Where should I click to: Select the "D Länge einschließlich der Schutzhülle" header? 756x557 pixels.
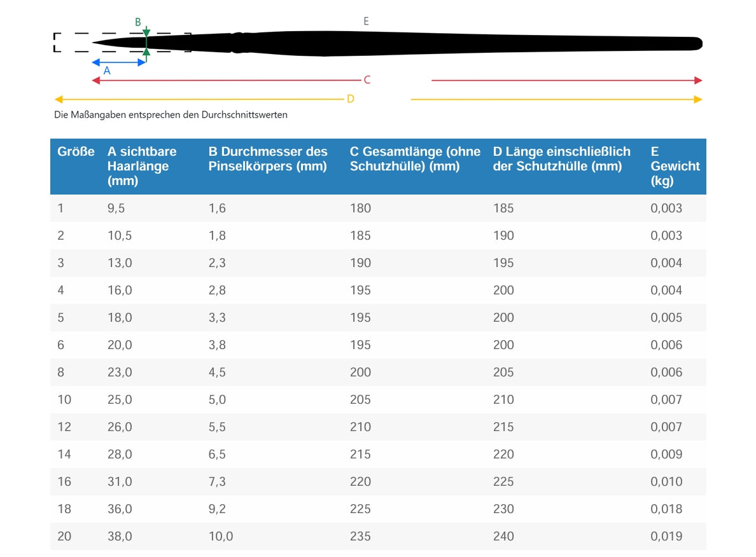[561, 159]
